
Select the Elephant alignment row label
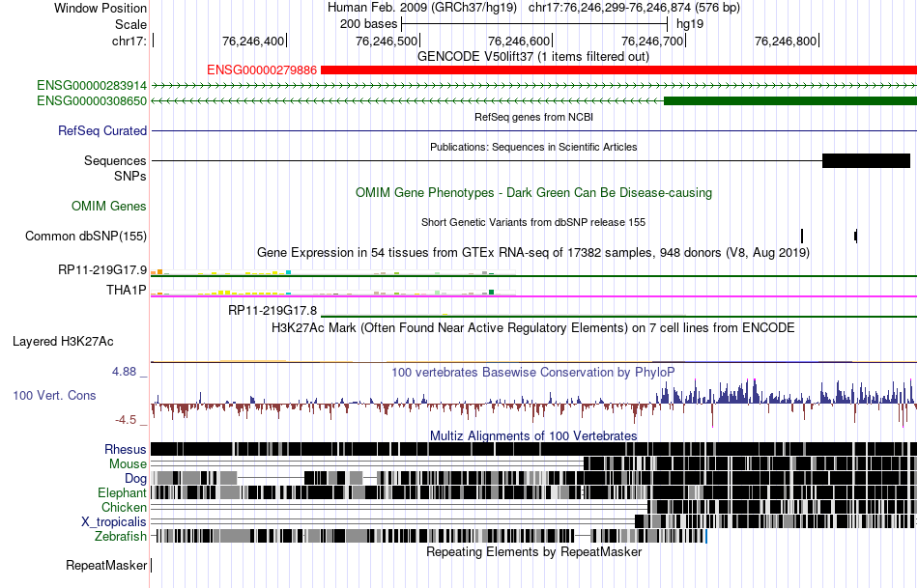pos(122,493)
